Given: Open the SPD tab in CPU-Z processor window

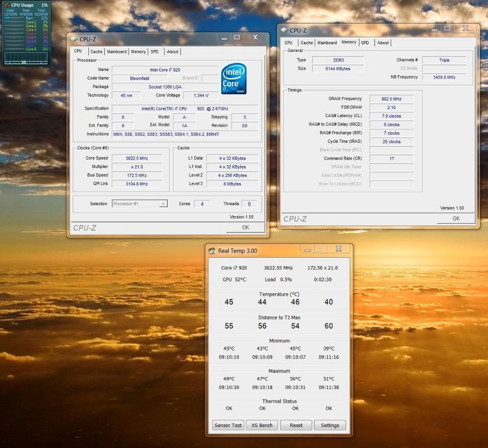Looking at the screenshot, I should [155, 51].
